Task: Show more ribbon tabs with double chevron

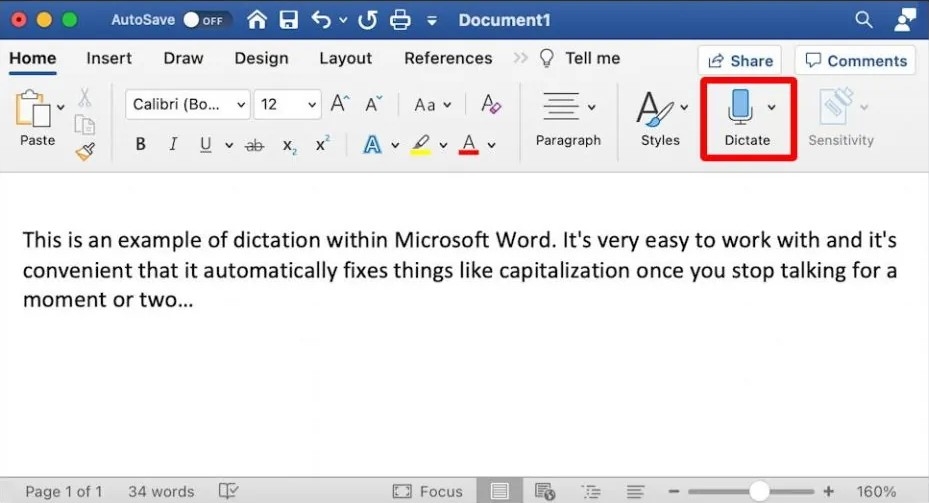Action: 520,58
